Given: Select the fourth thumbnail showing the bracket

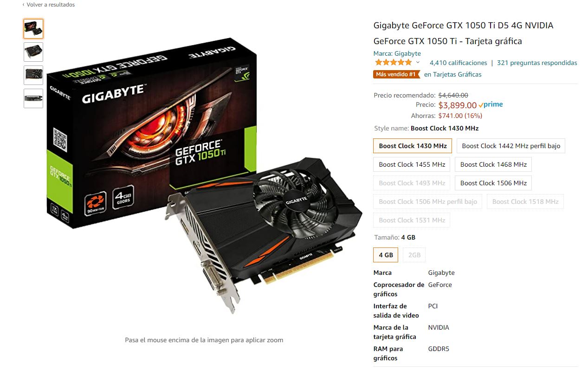Looking at the screenshot, I should tap(33, 98).
